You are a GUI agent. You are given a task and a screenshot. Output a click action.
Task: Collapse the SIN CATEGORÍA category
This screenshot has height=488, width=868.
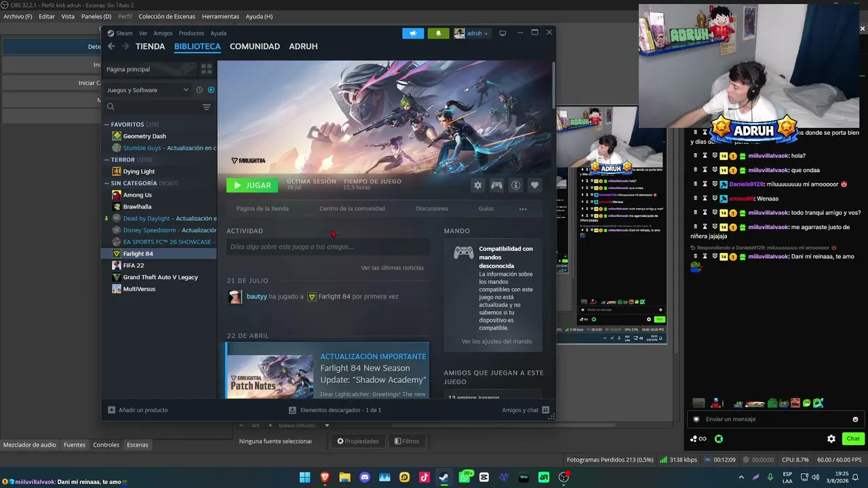(106, 183)
